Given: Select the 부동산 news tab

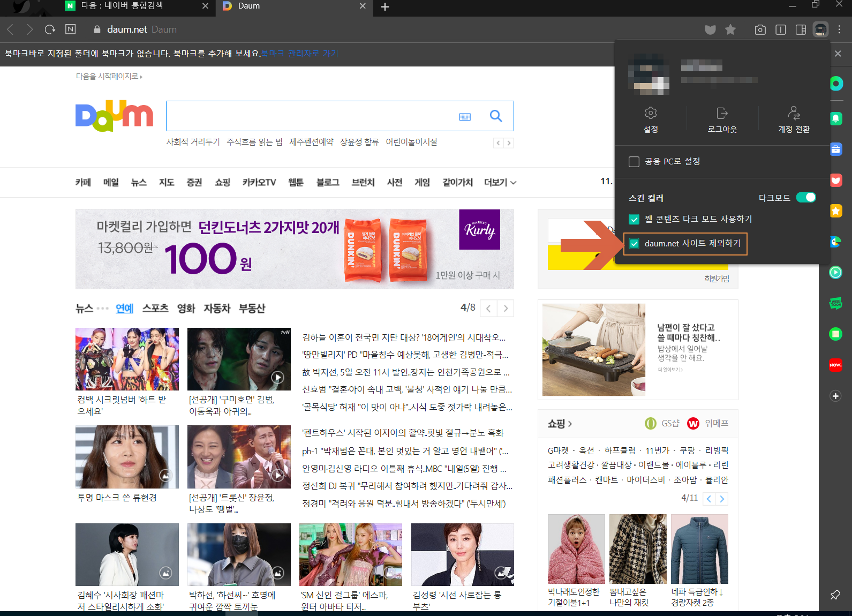Looking at the screenshot, I should click(x=252, y=308).
